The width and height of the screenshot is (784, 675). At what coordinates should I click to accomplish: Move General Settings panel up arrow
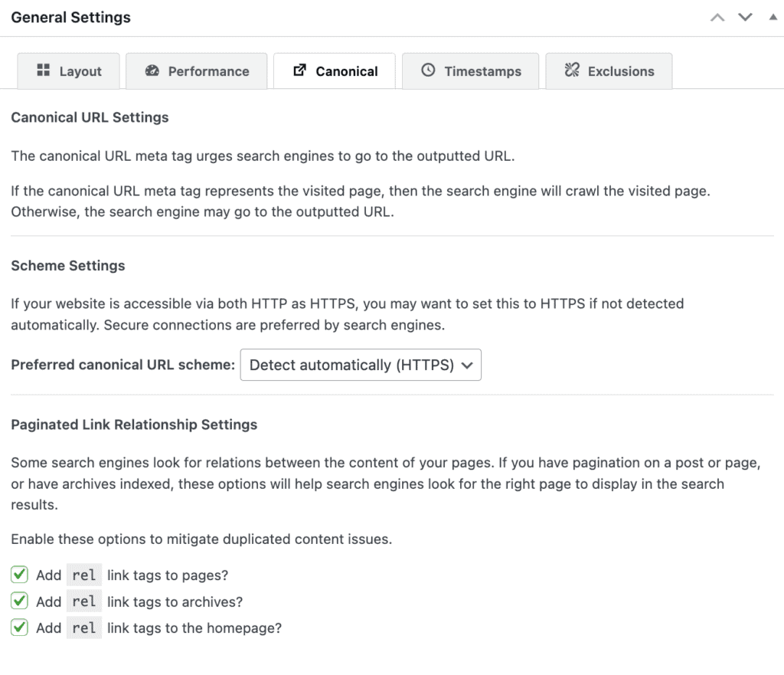pos(717,18)
